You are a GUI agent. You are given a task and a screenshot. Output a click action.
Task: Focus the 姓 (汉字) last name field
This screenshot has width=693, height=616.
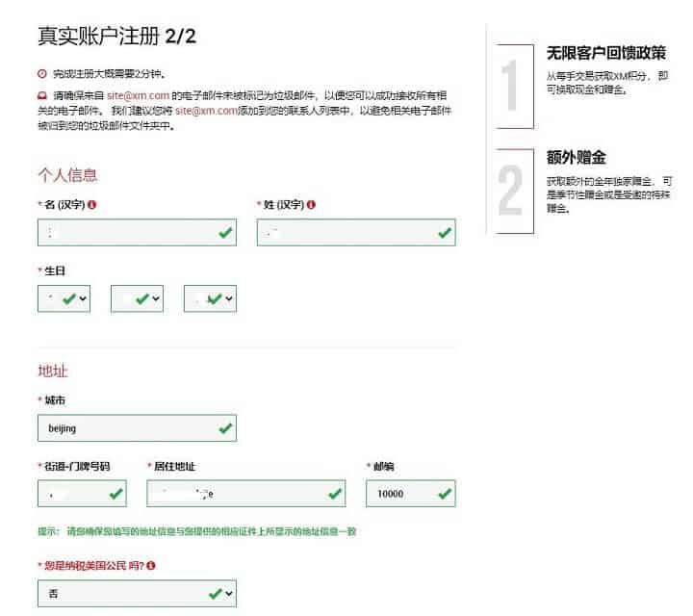tap(356, 232)
